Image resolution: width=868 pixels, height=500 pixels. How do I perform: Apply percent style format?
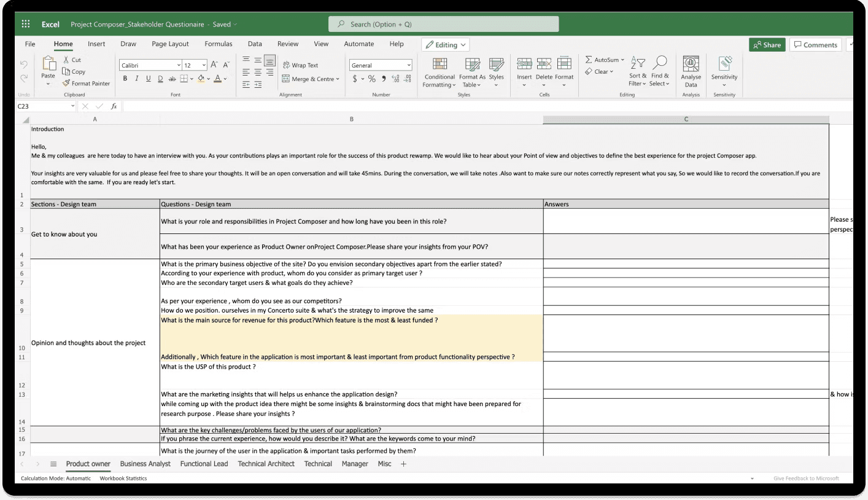(372, 79)
